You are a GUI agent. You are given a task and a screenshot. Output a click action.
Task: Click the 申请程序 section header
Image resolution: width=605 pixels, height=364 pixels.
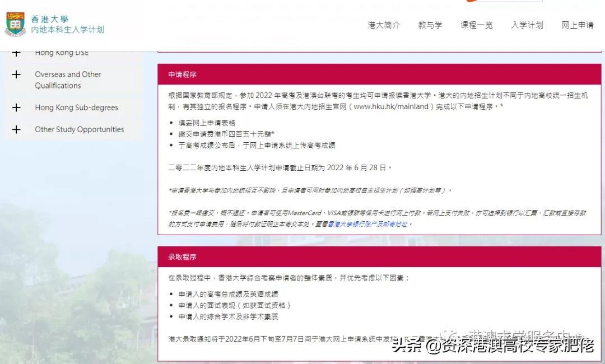coord(379,74)
